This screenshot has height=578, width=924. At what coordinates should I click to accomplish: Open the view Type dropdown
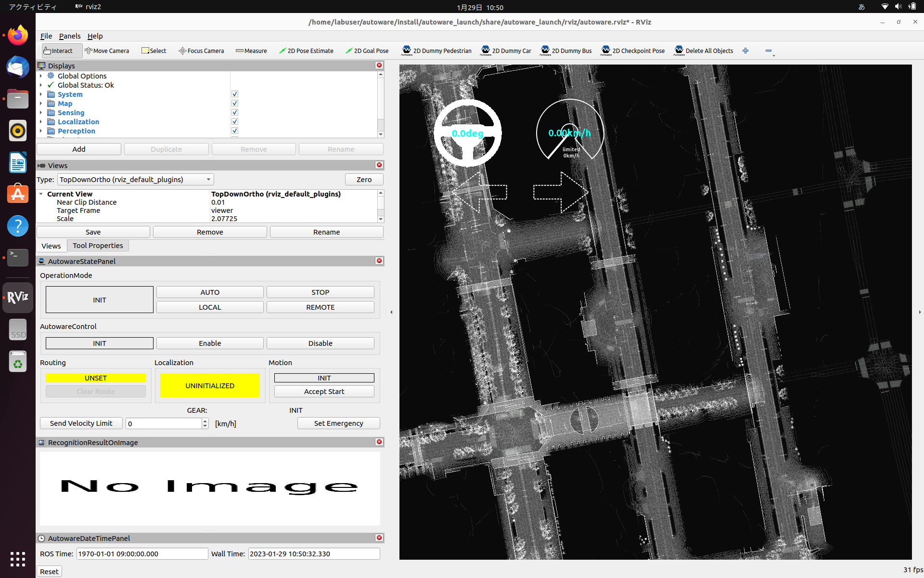click(135, 180)
